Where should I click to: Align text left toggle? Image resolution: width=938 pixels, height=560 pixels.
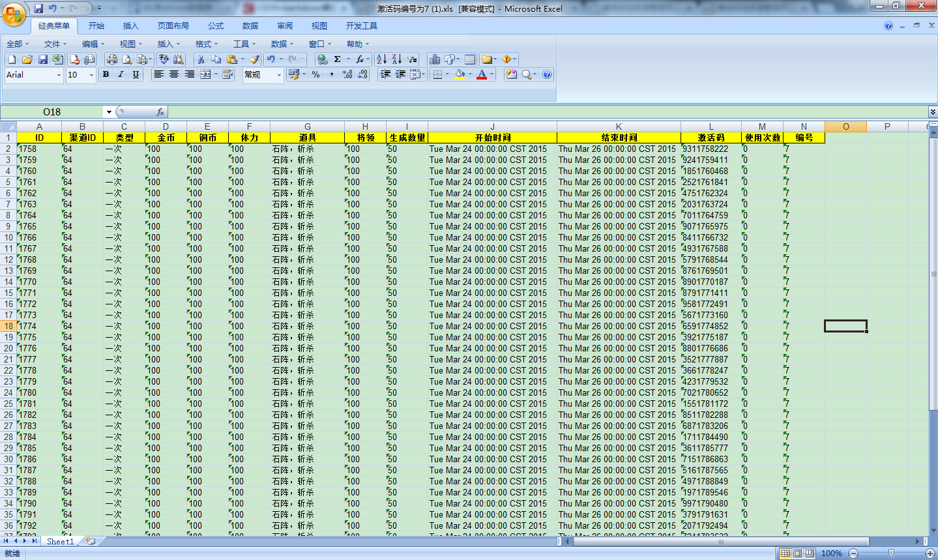[x=158, y=75]
